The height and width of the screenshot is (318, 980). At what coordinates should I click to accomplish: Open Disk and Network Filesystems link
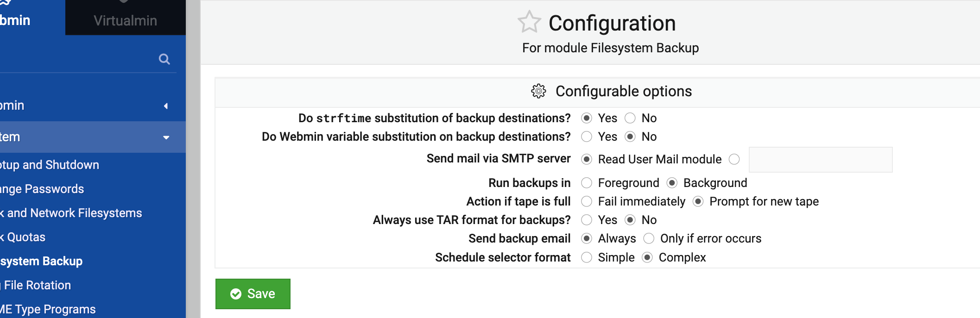(x=71, y=213)
